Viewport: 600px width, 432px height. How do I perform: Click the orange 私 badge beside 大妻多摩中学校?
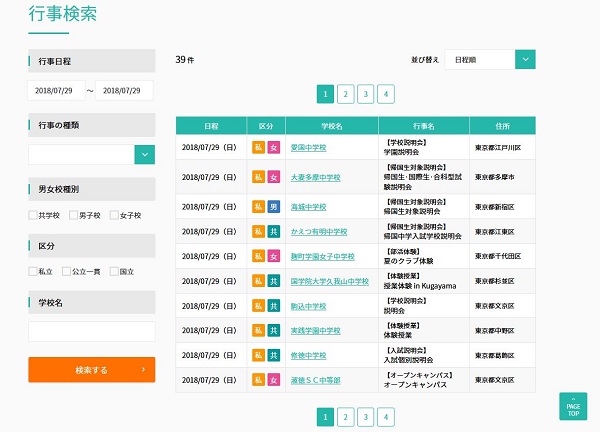tap(258, 177)
